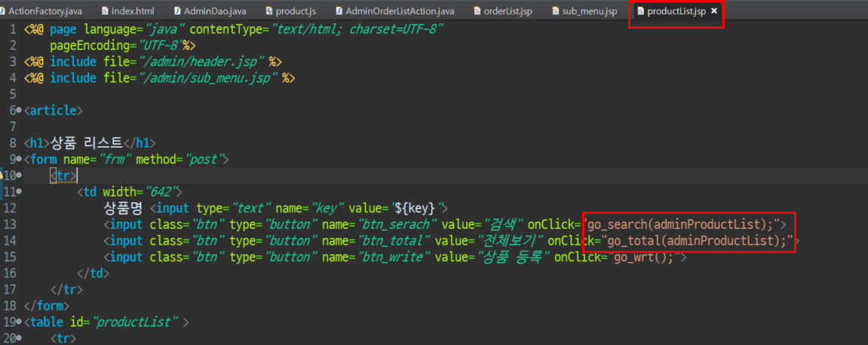Click line number 5 in the gutter
Image resolution: width=868 pixels, height=345 pixels.
[13, 94]
